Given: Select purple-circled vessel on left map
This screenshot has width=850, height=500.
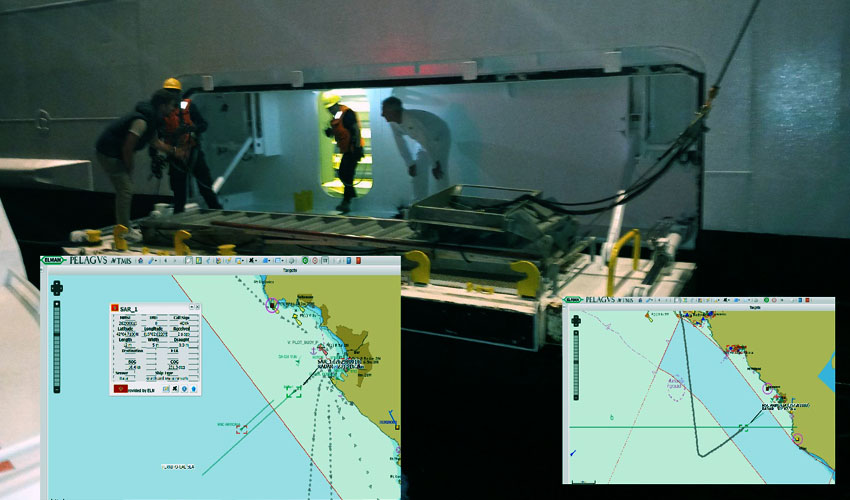Looking at the screenshot, I should (272, 305).
